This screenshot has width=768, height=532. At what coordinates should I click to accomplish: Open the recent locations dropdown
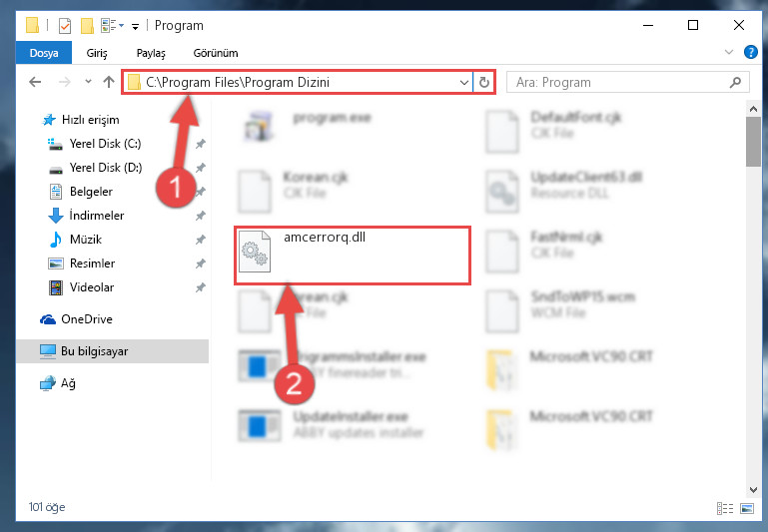[88, 82]
